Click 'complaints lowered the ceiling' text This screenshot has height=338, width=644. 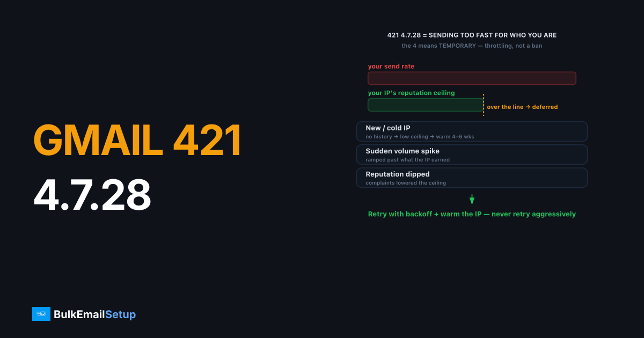[x=406, y=183]
